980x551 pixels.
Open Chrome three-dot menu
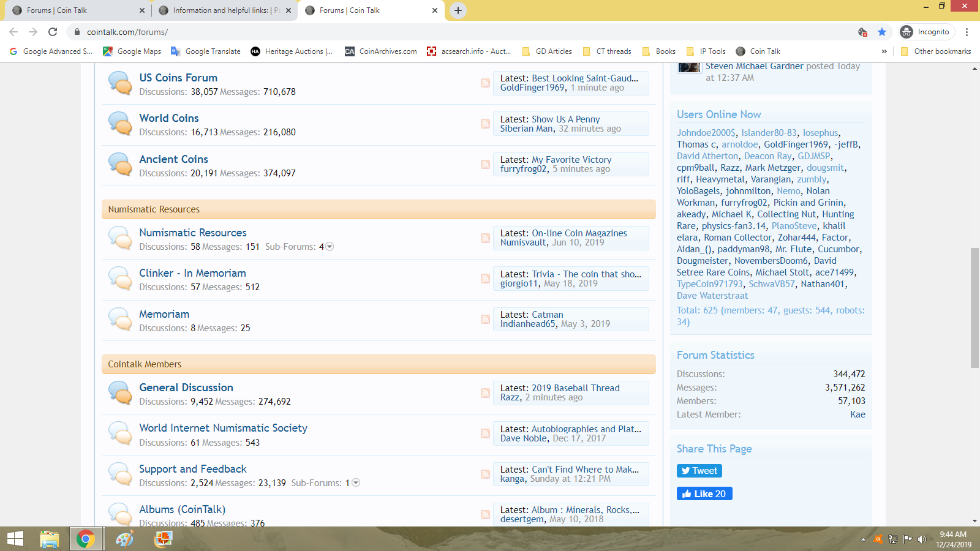tap(967, 32)
